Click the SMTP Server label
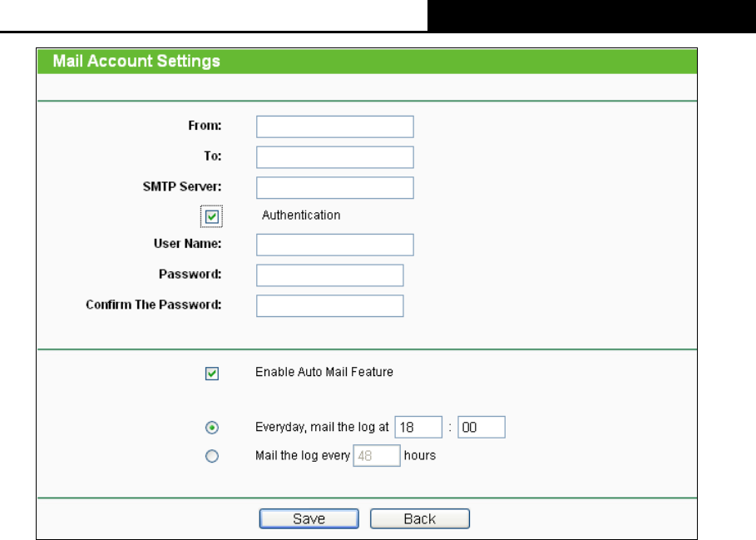The image size is (756, 540). [182, 186]
